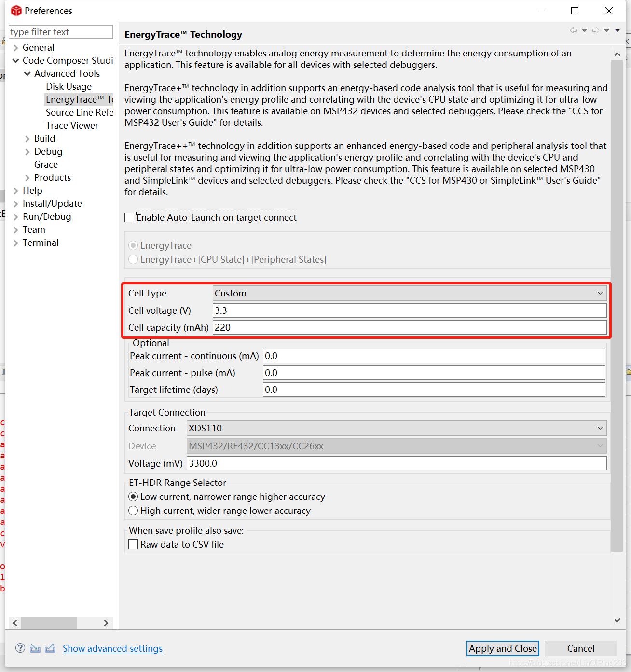
Task: Select High current, wider range lower accuracy
Action: (133, 511)
